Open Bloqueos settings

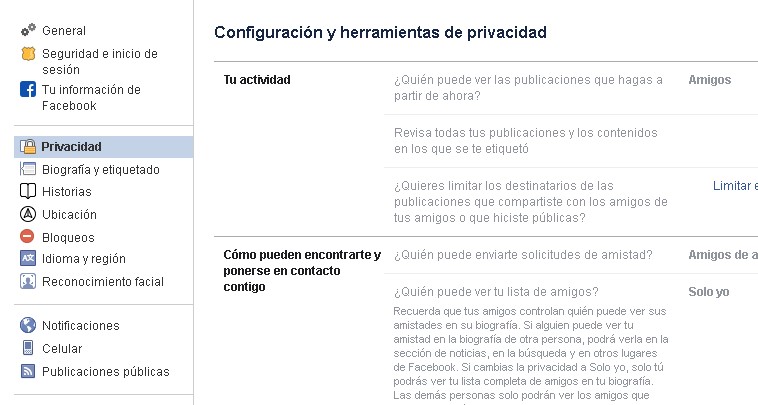(68, 238)
